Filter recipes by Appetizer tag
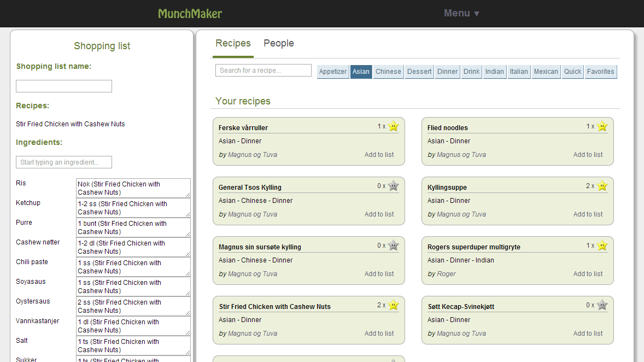The height and width of the screenshot is (362, 644). pyautogui.click(x=333, y=72)
